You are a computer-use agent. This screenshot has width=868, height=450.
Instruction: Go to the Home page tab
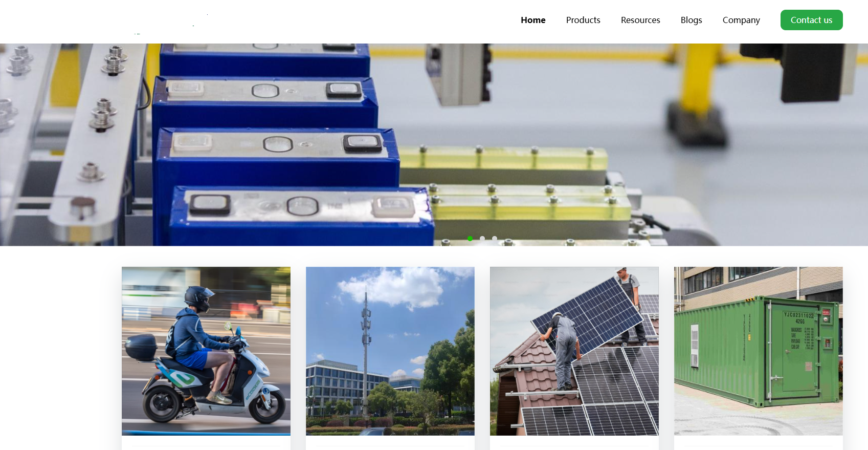pos(533,20)
